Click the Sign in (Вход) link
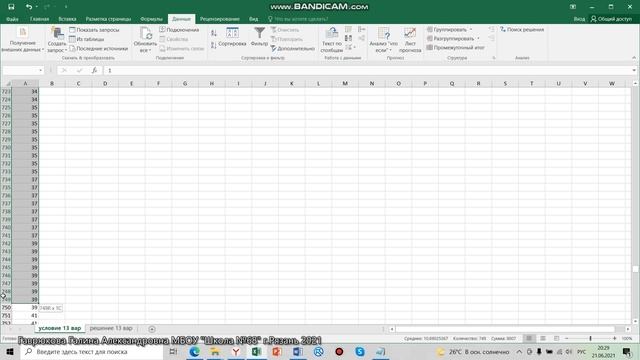 (579, 19)
